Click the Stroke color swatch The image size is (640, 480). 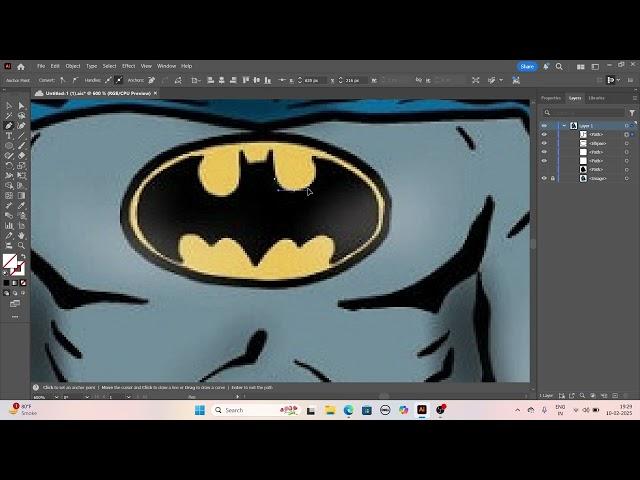pos(18,269)
